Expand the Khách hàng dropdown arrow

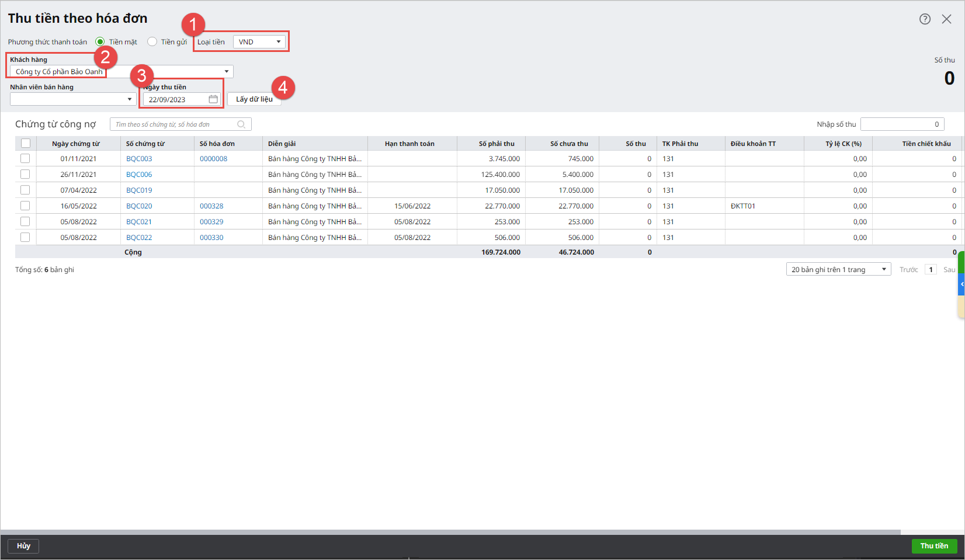[x=227, y=71]
